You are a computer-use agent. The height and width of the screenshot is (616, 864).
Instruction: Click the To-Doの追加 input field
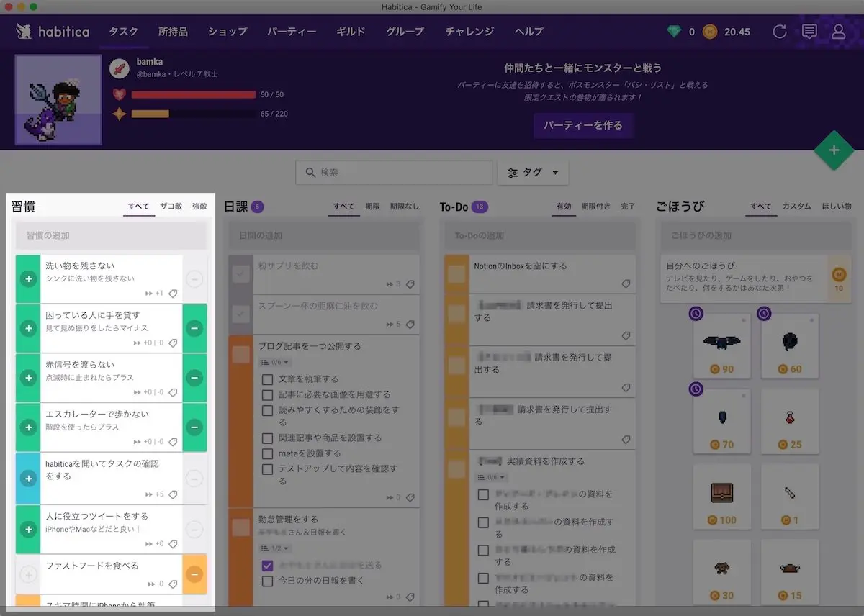(541, 235)
